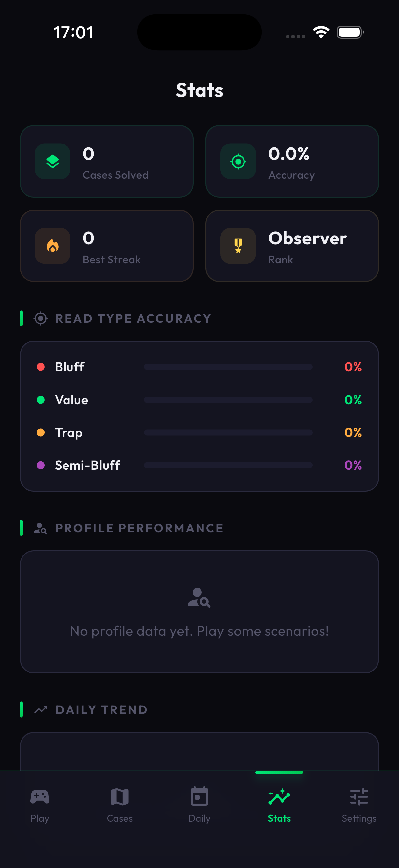This screenshot has width=399, height=868.
Task: Click the Accuracy target icon
Action: [238, 162]
